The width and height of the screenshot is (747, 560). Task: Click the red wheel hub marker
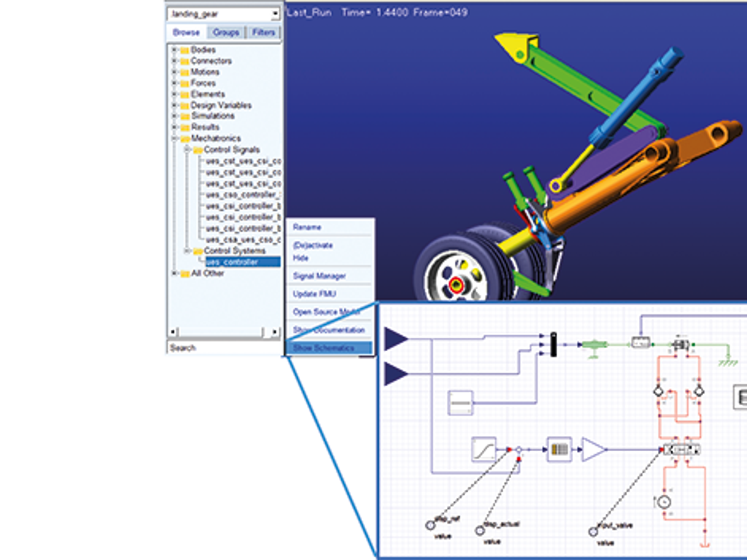(456, 286)
